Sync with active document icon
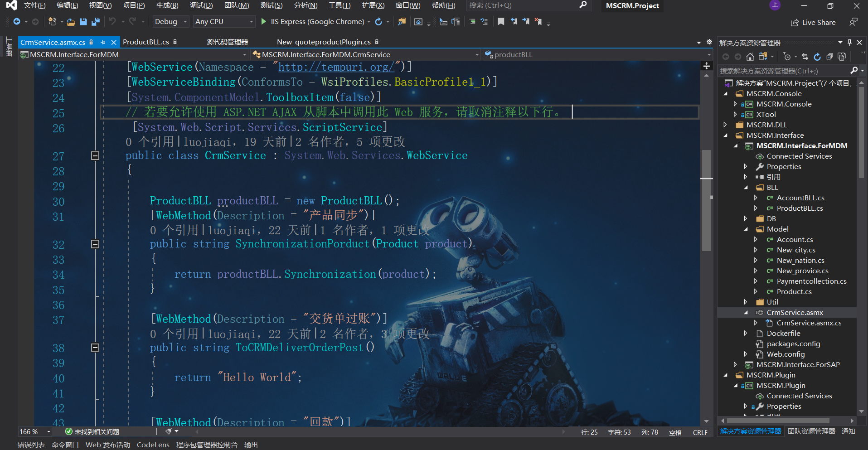 (805, 57)
